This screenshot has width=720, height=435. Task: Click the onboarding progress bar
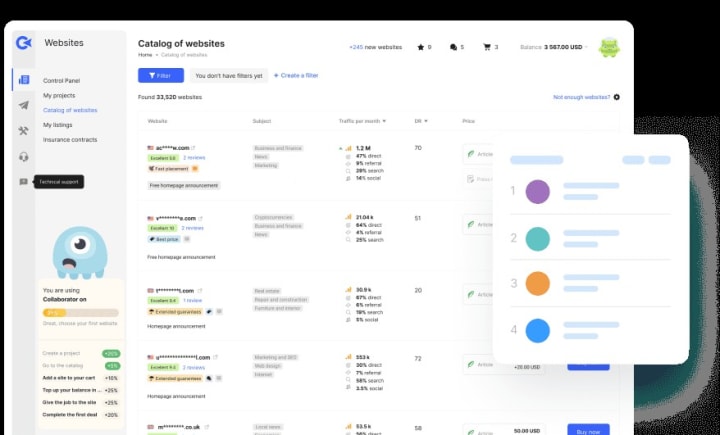[x=81, y=313]
